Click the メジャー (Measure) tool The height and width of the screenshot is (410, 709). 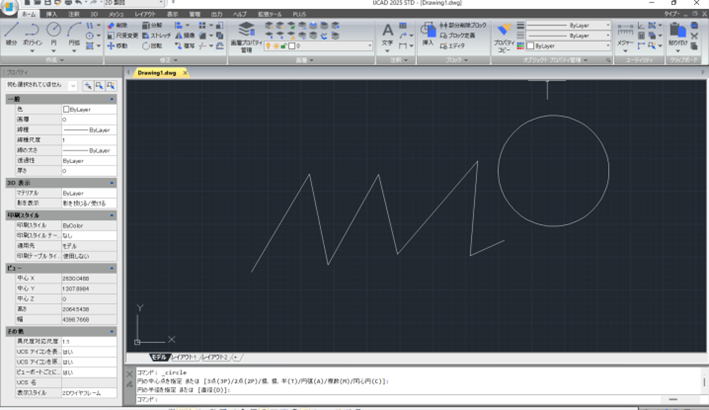click(x=625, y=37)
